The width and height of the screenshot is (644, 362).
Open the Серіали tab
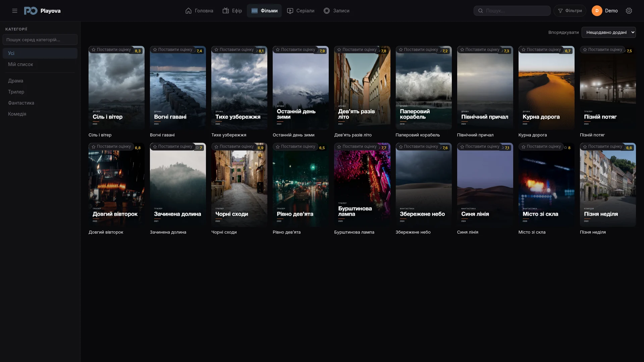click(301, 11)
